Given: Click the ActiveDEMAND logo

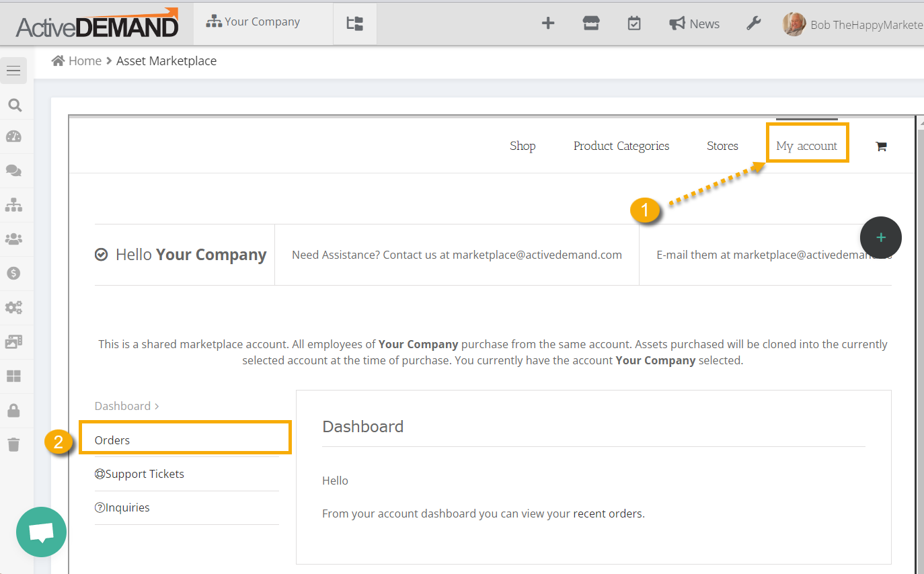Looking at the screenshot, I should pos(98,22).
